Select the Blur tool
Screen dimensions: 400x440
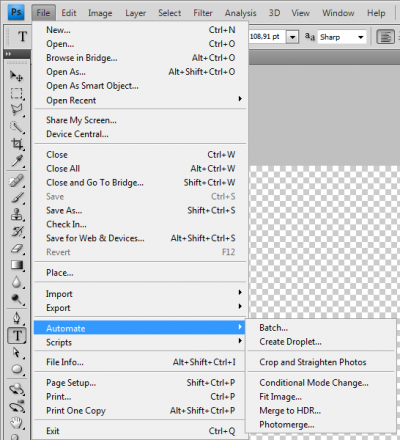click(16, 282)
